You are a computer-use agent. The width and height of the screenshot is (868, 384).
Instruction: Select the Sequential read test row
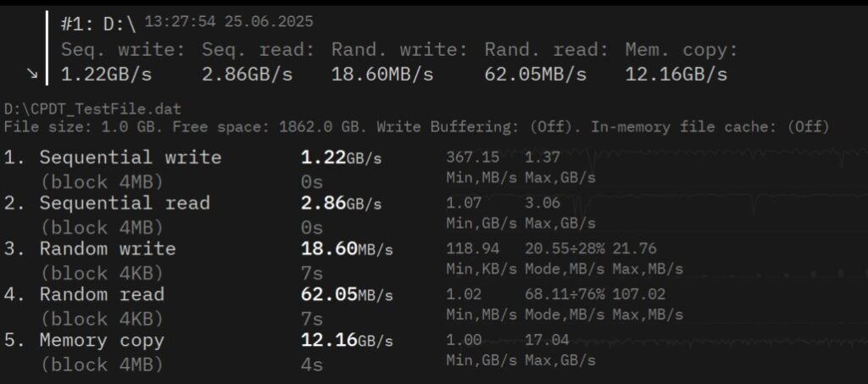point(125,203)
